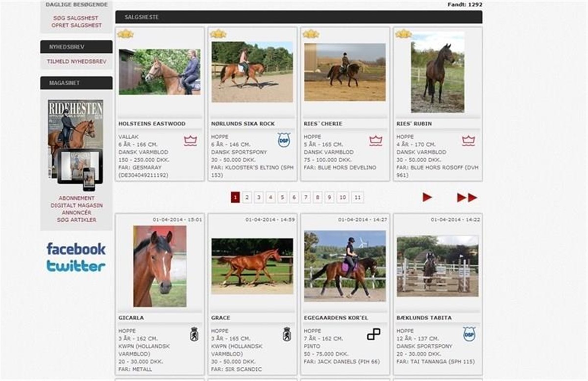Viewport: 588px width, 381px height.
Task: Go to page 5 of results
Action: pyautogui.click(x=282, y=197)
